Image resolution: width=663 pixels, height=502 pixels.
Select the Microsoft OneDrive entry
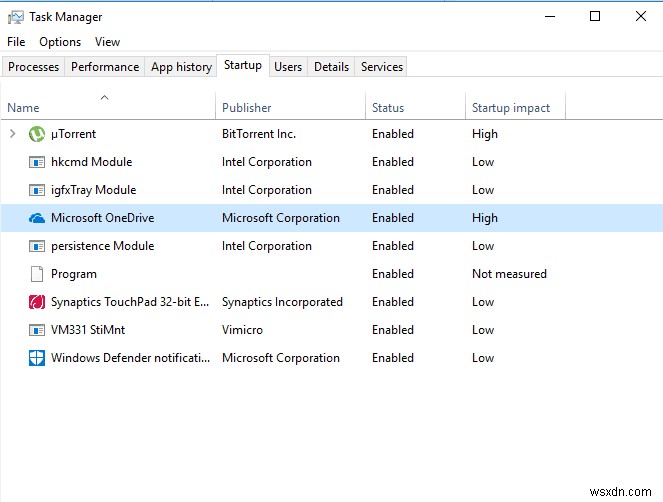[103, 218]
